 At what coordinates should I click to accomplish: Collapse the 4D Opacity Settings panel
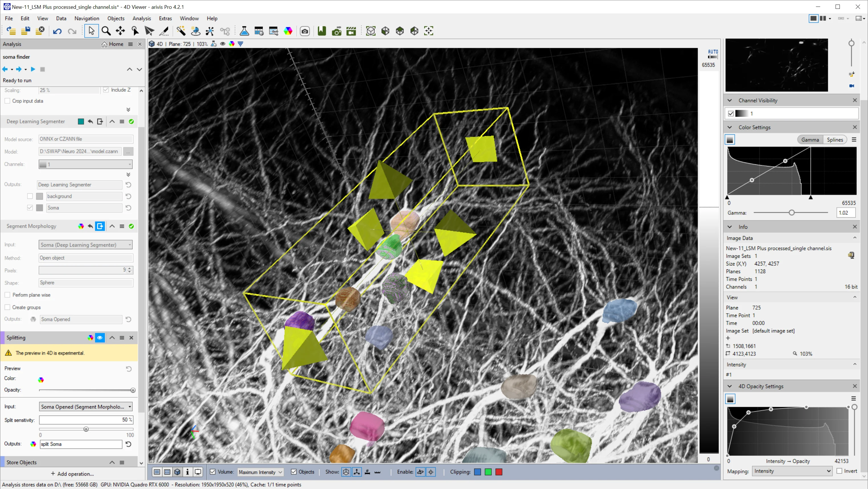point(730,386)
